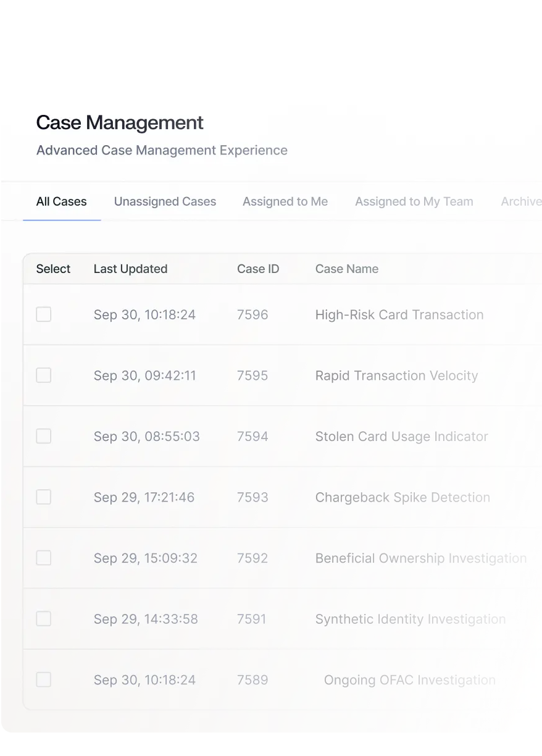Check the box beside case 7594
The width and height of the screenshot is (542, 756).
coord(43,435)
